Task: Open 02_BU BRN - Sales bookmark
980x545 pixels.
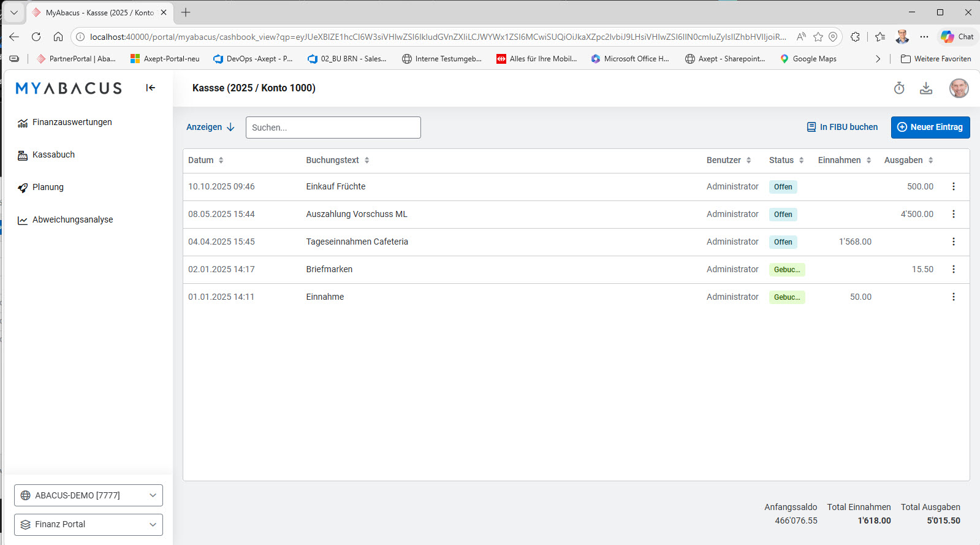Action: [347, 59]
